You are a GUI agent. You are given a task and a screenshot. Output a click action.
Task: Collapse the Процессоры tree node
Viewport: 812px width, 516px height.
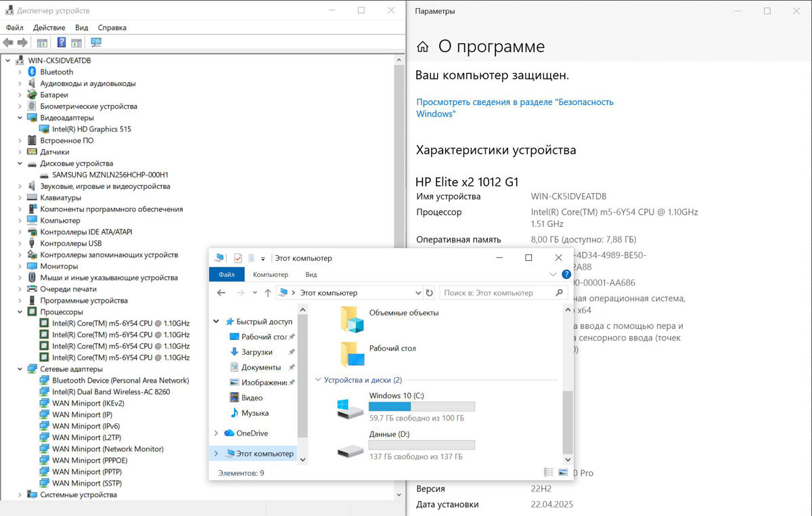coord(20,312)
